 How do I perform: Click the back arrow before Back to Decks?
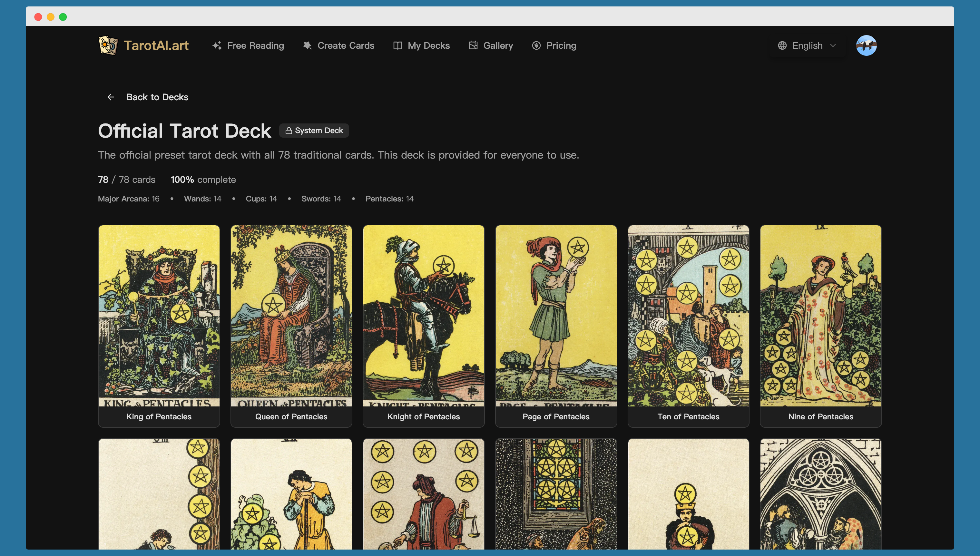(111, 97)
